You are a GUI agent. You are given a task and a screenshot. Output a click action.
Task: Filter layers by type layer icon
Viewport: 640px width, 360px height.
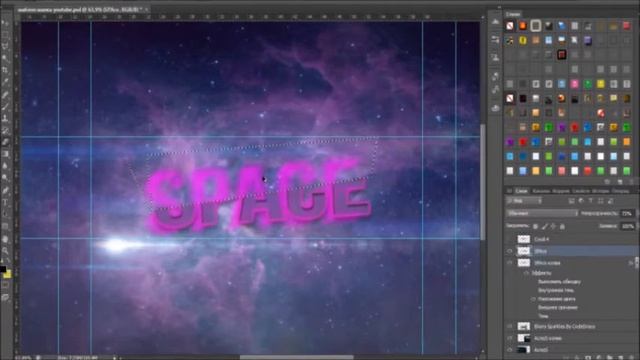(591, 201)
